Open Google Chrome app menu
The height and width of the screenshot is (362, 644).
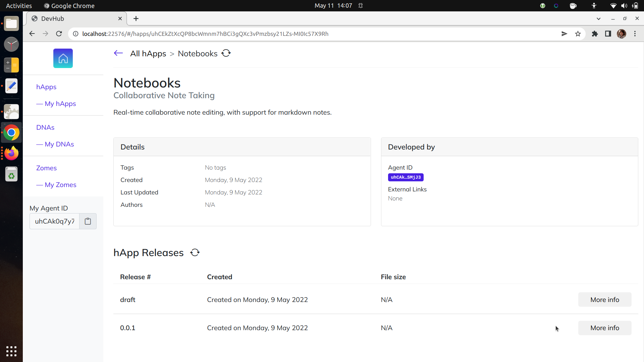(69, 6)
